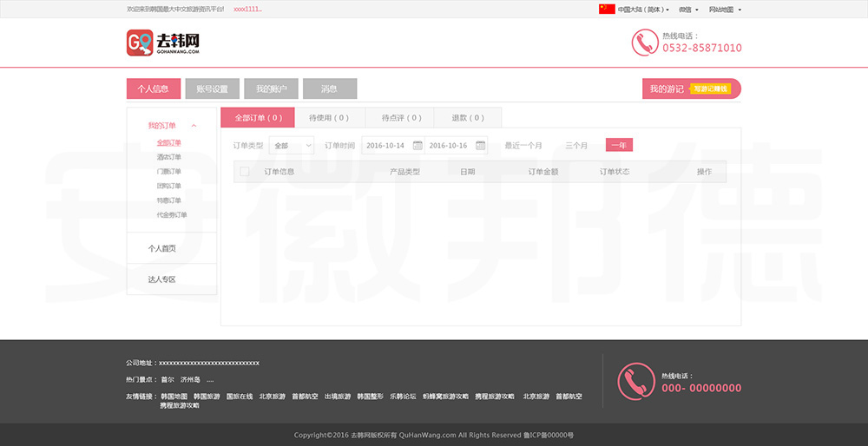
Task: Open the end date calendar icon
Action: [480, 146]
